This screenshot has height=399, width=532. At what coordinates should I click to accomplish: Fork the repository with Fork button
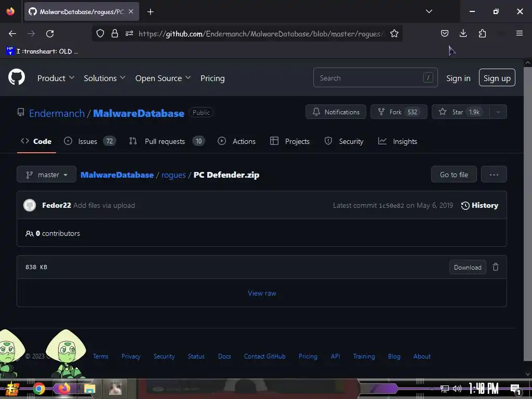[x=398, y=112]
